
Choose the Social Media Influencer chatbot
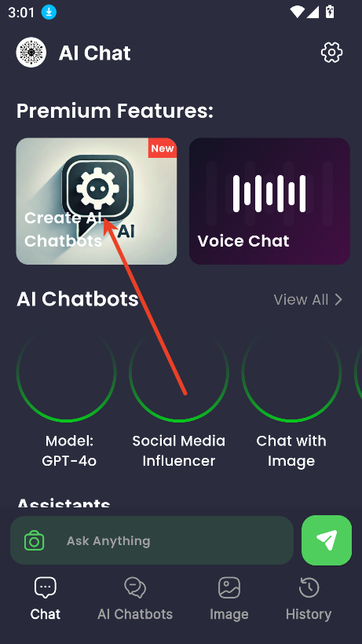click(x=179, y=398)
